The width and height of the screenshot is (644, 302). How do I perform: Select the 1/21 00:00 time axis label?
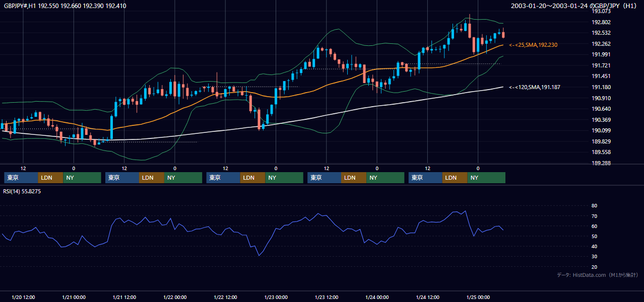tap(74, 297)
